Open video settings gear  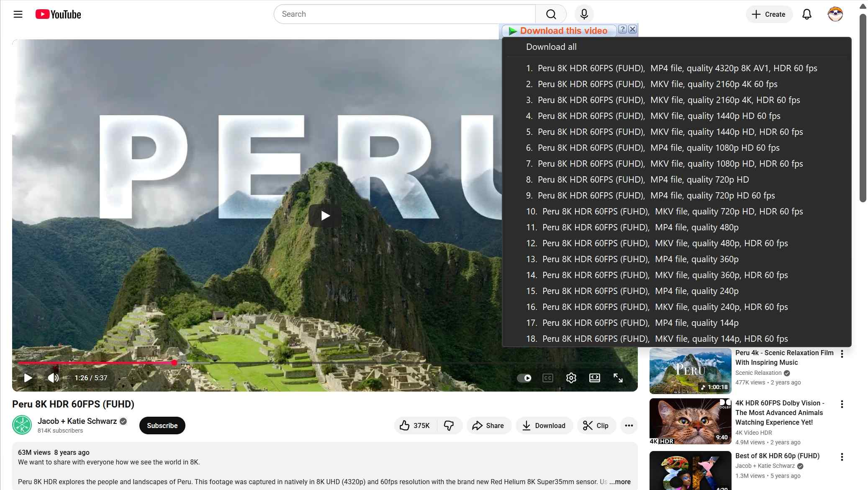tap(571, 378)
